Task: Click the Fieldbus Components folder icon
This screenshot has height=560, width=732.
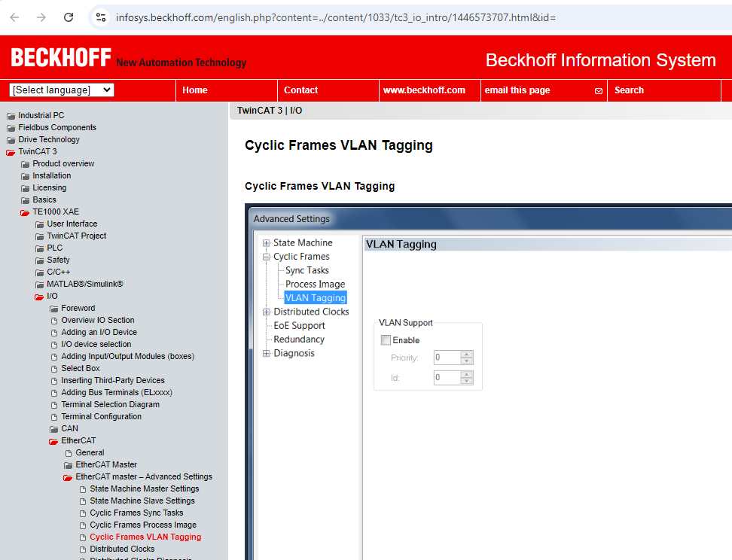Action: tap(11, 128)
